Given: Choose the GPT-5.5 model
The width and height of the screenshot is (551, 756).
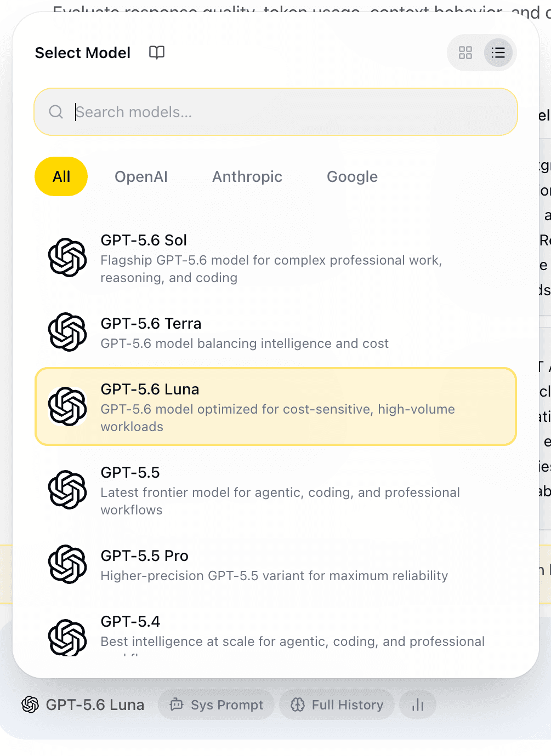Looking at the screenshot, I should click(x=276, y=490).
